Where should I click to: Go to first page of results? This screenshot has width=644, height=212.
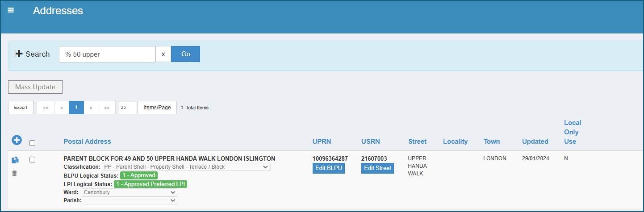click(46, 108)
